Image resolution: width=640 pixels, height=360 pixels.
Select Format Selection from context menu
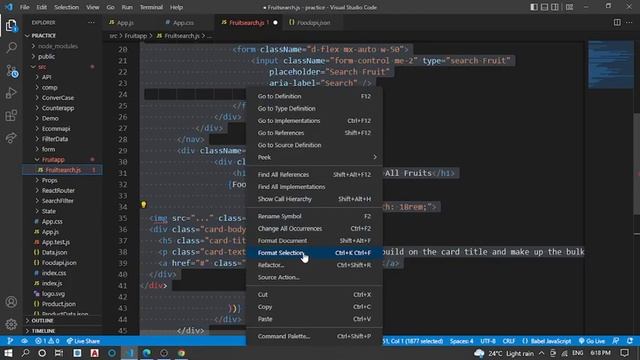coord(314,253)
